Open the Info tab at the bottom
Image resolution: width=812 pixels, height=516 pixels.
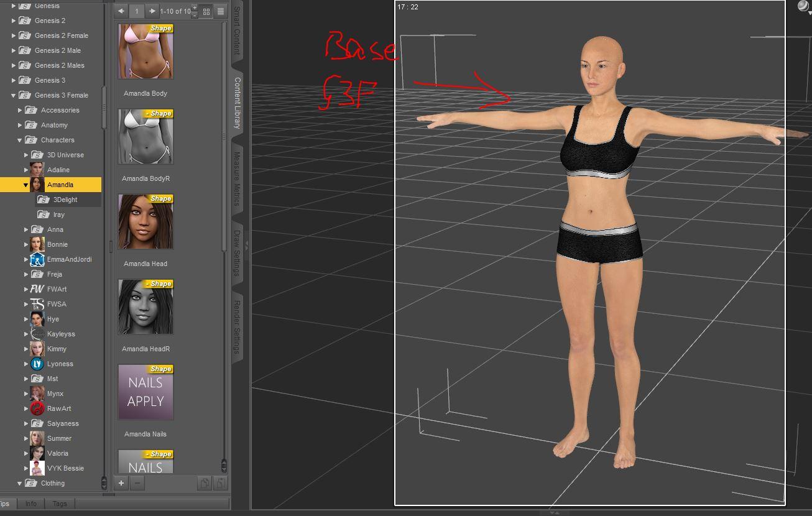[x=30, y=504]
